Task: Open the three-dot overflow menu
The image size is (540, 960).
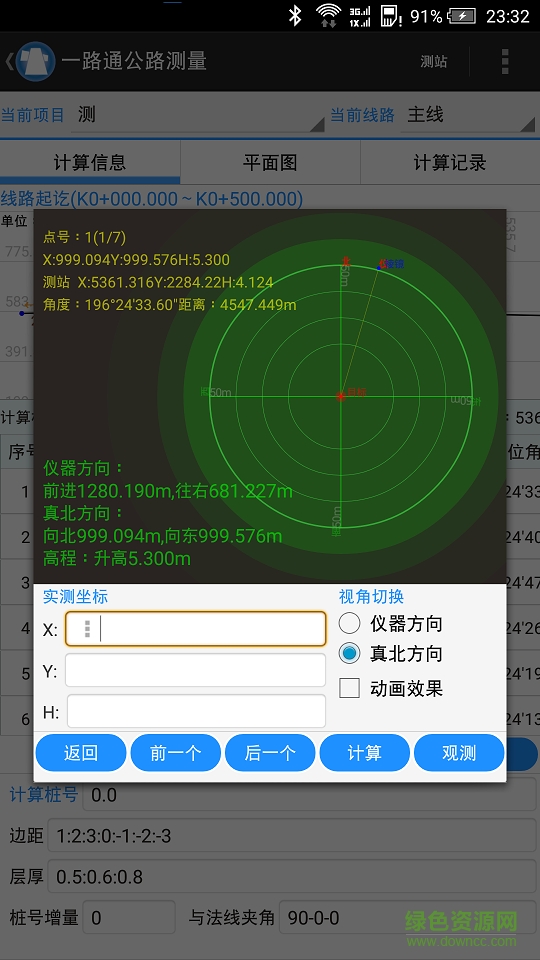Action: pyautogui.click(x=505, y=62)
